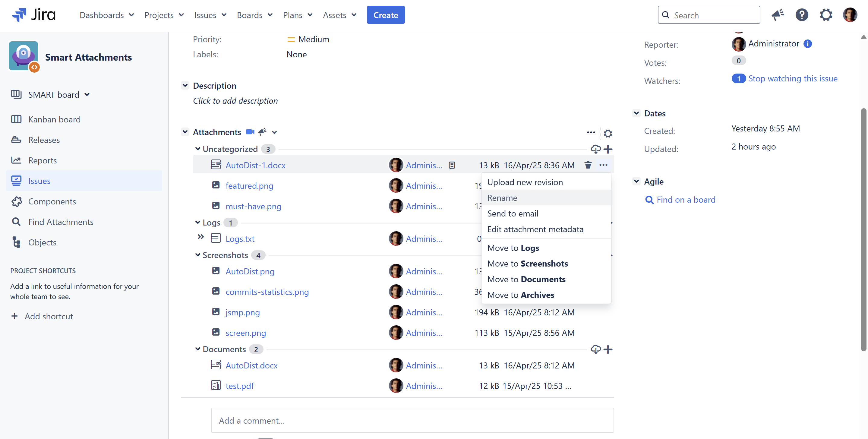Choose Move to Archives menu option
Viewport: 868px width, 439px height.
(x=521, y=295)
